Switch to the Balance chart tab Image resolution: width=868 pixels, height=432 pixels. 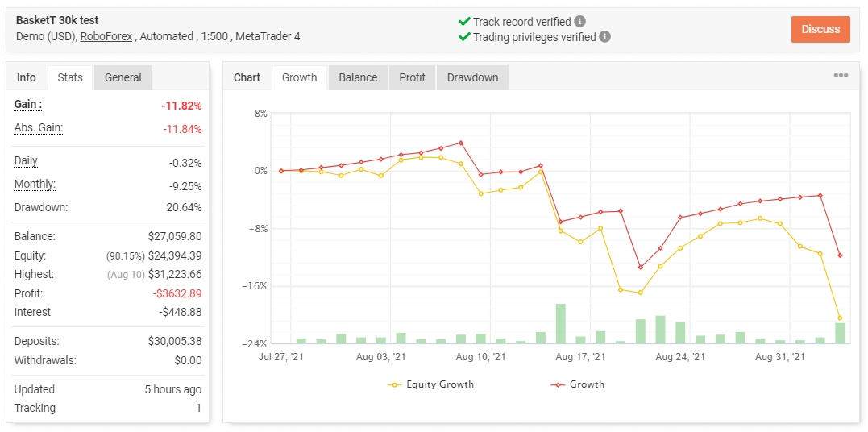[358, 77]
